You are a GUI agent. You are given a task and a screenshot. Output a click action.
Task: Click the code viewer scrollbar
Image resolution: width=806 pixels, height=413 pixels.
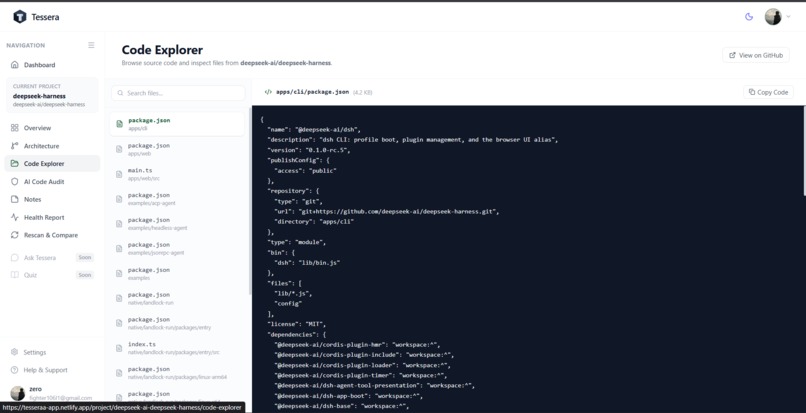[x=804, y=151]
